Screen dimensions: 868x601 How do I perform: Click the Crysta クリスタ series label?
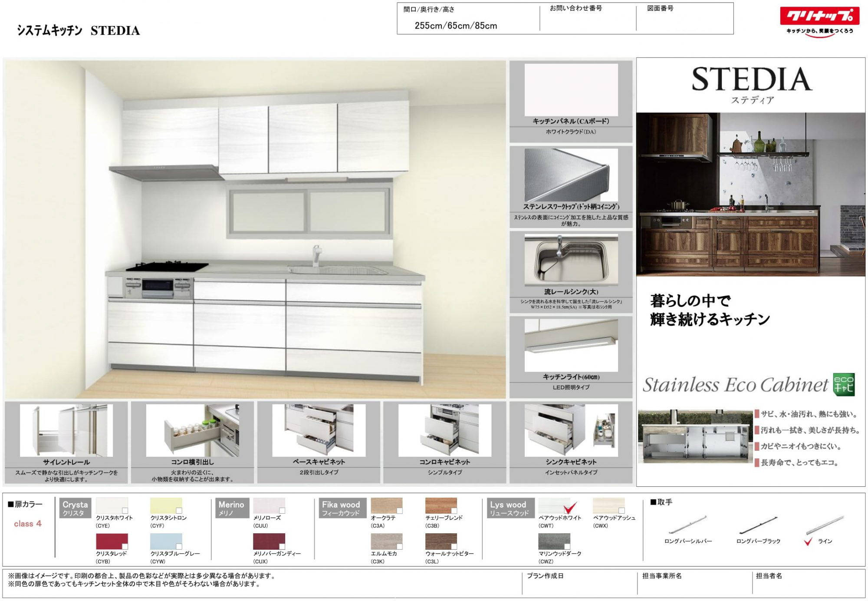pos(75,508)
